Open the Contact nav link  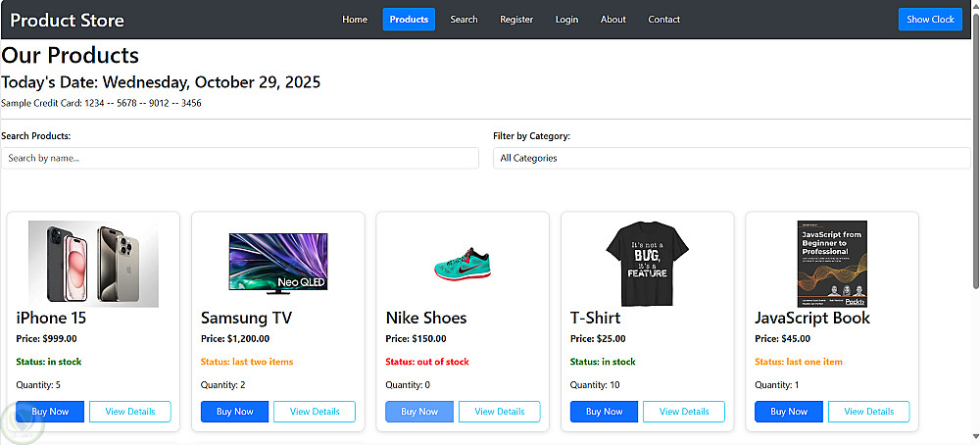click(x=663, y=20)
